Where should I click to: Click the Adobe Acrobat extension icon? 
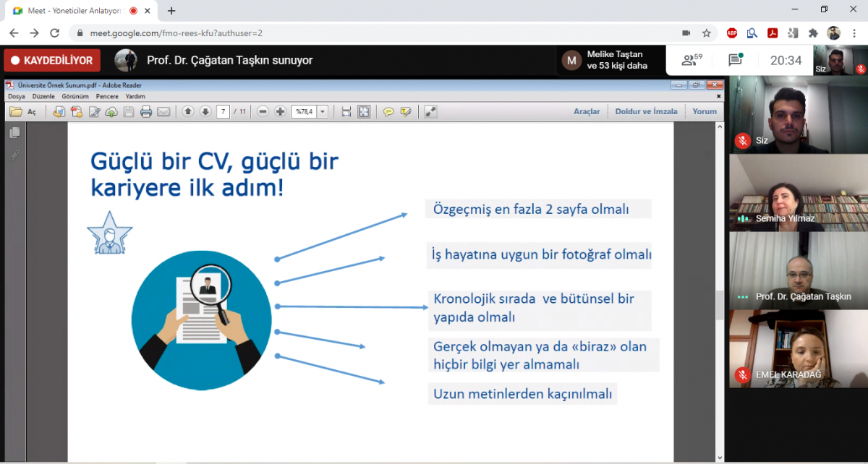point(773,33)
